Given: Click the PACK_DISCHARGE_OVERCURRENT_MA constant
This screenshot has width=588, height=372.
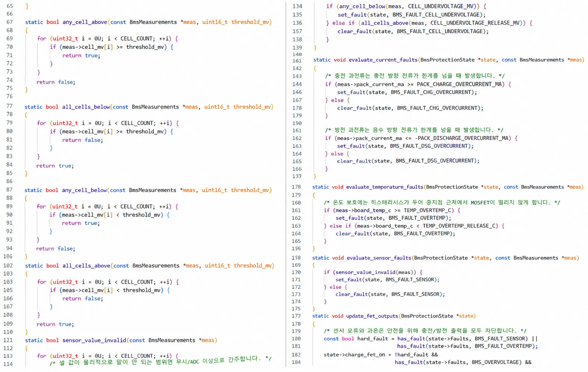Looking at the screenshot, I should (464, 138).
